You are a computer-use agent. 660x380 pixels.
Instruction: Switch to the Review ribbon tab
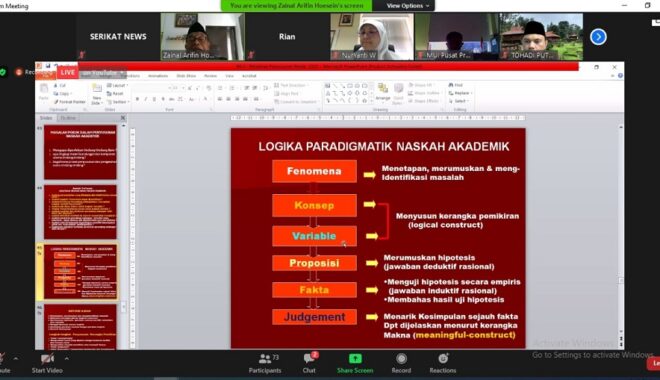pyautogui.click(x=210, y=76)
